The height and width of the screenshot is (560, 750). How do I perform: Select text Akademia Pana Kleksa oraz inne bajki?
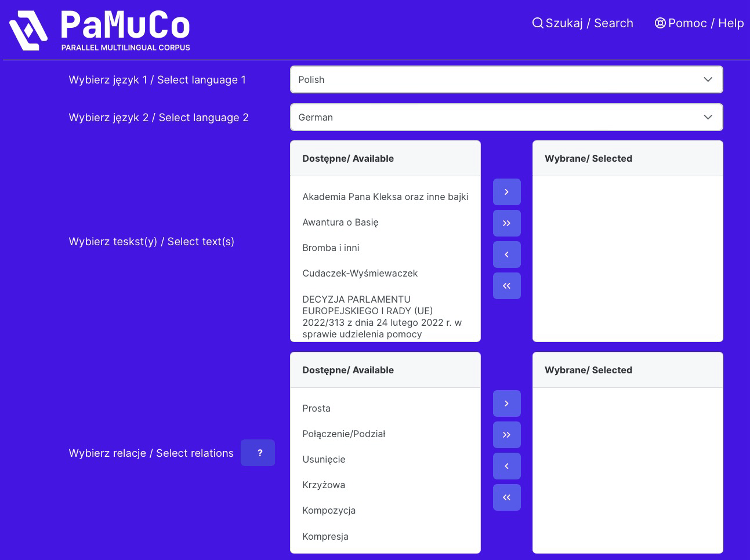click(385, 197)
